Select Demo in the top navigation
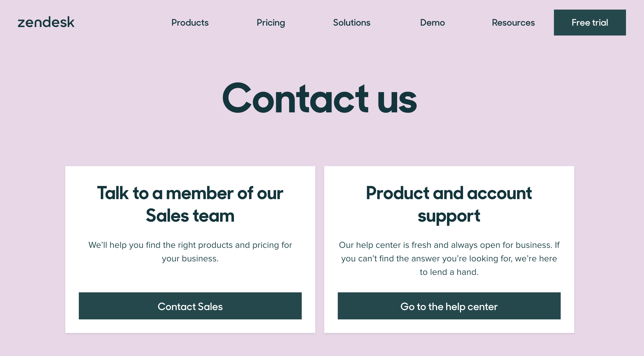Image resolution: width=644 pixels, height=356 pixels. pos(432,23)
